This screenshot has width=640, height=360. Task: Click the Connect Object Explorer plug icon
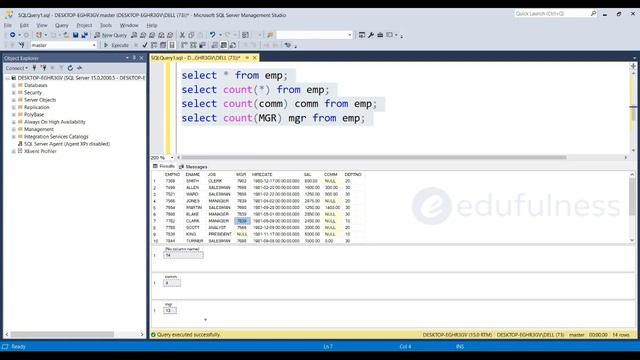(x=34, y=68)
